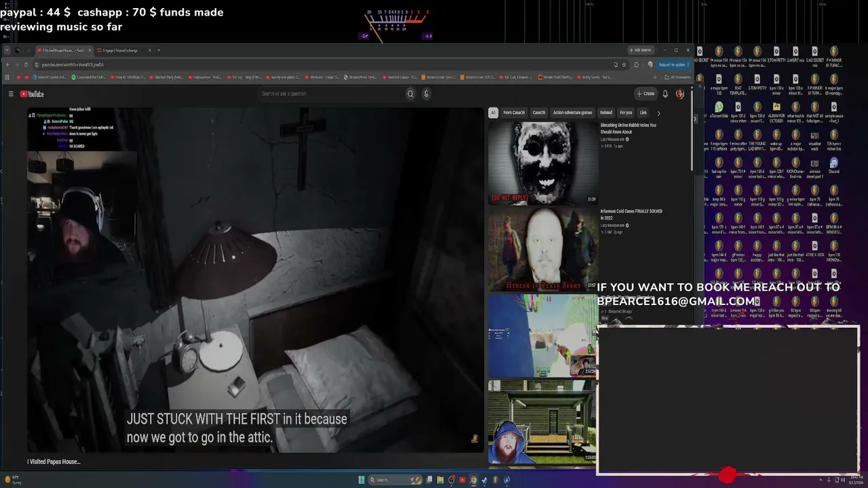
Task: Select the THE YOUNG LAD project file
Action: [757, 141]
